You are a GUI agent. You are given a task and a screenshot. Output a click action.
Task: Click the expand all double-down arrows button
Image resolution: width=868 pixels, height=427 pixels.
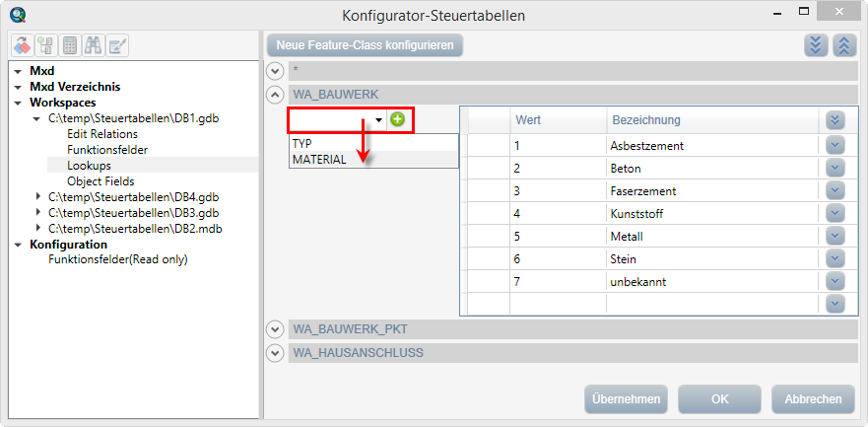tap(816, 45)
